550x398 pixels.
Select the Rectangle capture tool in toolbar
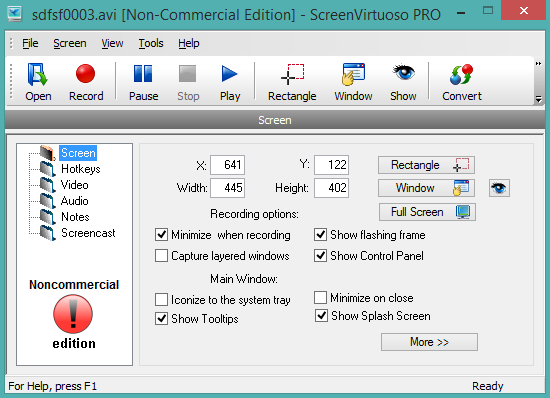tap(292, 82)
